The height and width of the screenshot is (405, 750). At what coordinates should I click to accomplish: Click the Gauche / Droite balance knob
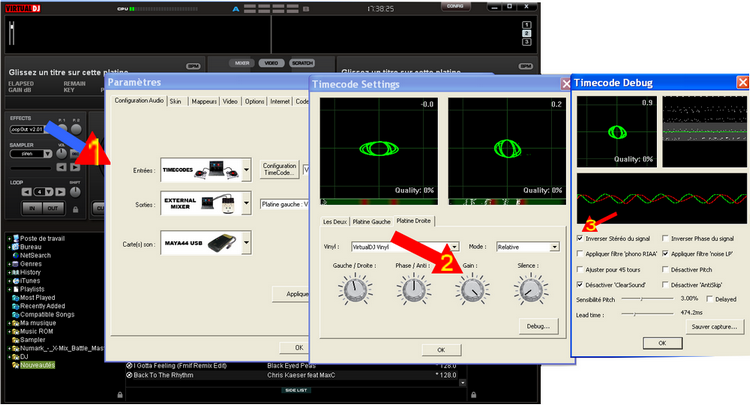tap(355, 290)
